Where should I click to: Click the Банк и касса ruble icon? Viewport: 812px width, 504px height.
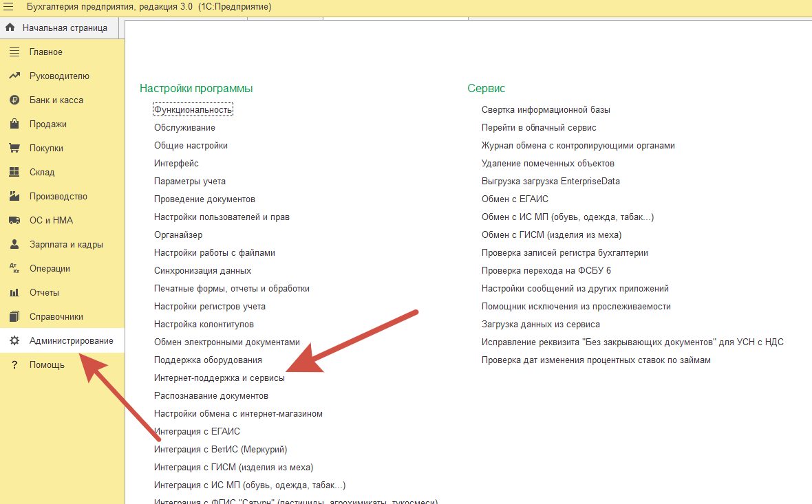(x=14, y=100)
